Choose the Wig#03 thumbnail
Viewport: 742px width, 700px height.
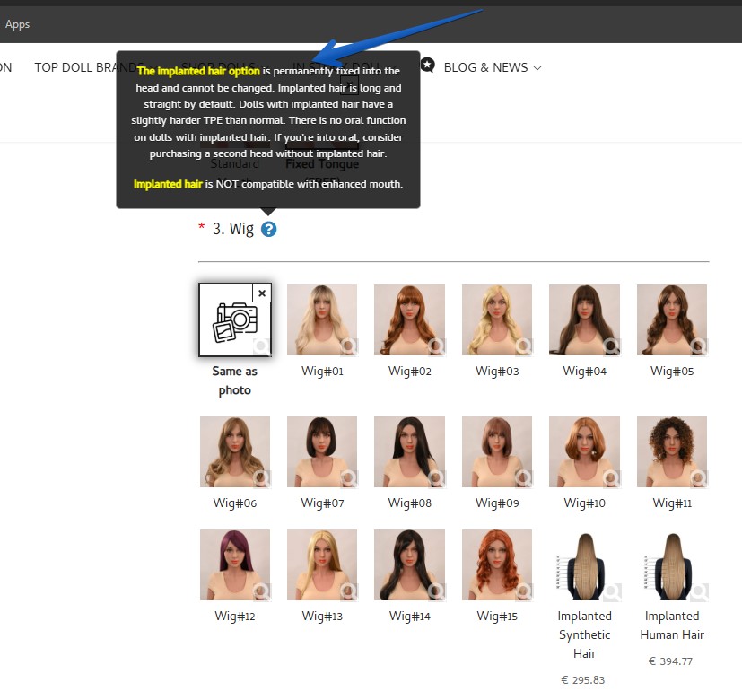[497, 320]
